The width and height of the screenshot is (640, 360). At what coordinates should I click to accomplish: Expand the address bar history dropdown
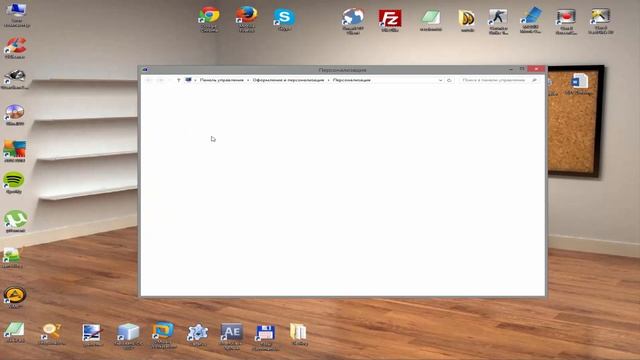[x=440, y=80]
